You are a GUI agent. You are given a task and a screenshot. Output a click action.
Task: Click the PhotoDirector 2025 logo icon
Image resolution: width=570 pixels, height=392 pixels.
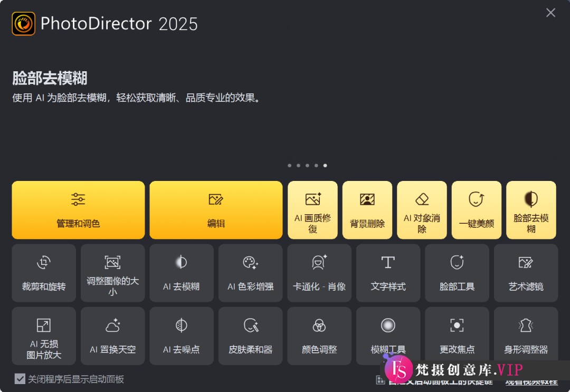(24, 24)
